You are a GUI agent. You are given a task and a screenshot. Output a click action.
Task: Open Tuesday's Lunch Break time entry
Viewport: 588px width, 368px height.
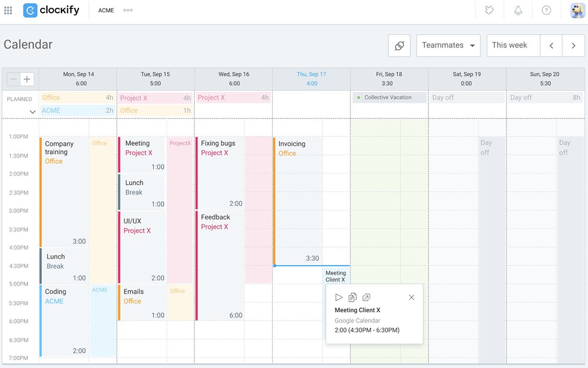point(142,192)
